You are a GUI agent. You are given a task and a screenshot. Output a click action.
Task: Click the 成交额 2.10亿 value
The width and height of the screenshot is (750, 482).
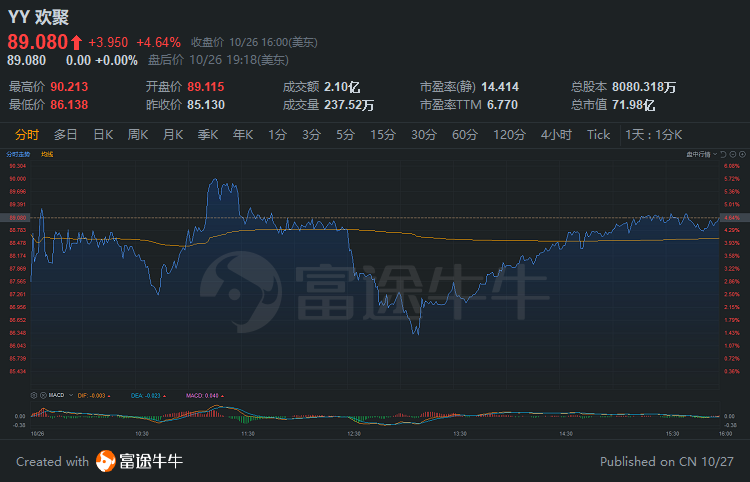[342, 87]
